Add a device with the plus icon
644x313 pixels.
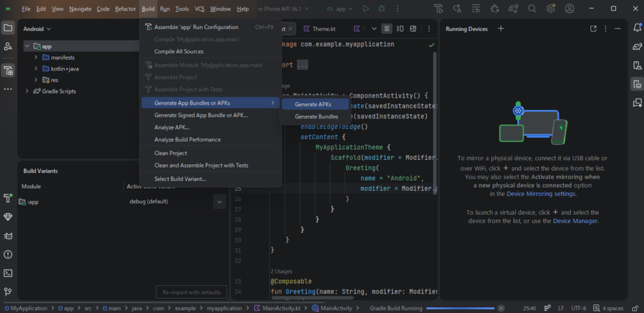click(x=501, y=28)
